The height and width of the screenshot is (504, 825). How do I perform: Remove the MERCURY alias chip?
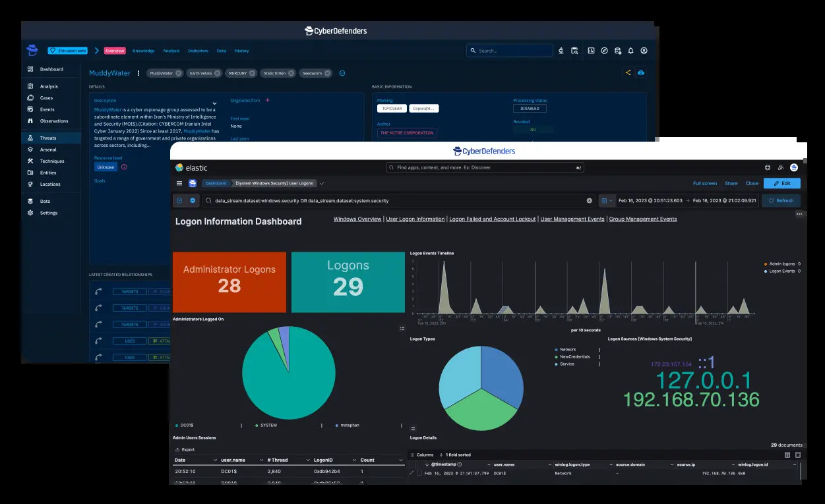click(x=253, y=73)
